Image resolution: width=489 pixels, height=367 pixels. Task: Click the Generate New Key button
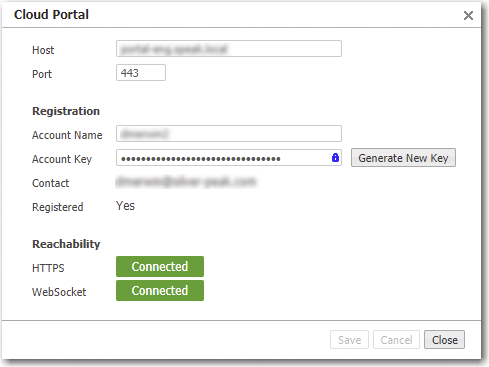click(403, 158)
